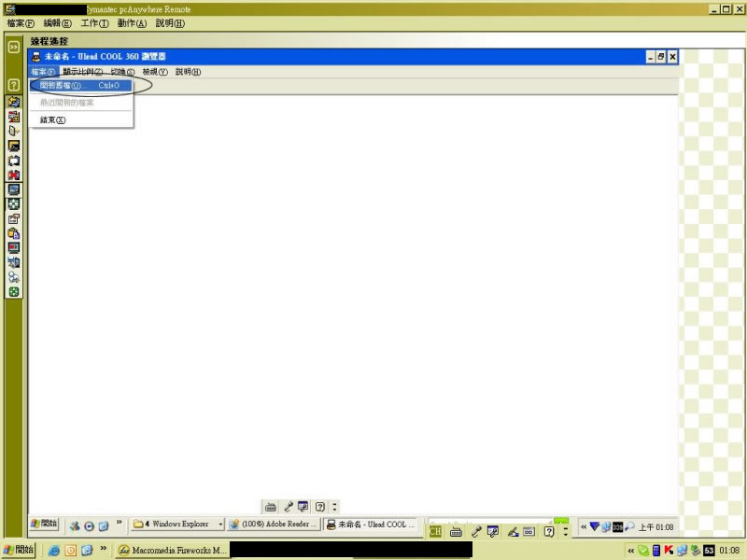Click the green checkmark tray icon
Image resolution: width=747 pixels, height=560 pixels.
click(643, 551)
